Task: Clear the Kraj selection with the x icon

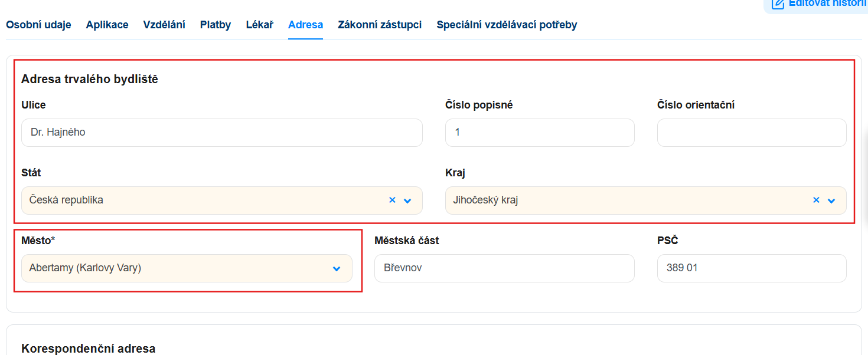Action: coord(816,200)
